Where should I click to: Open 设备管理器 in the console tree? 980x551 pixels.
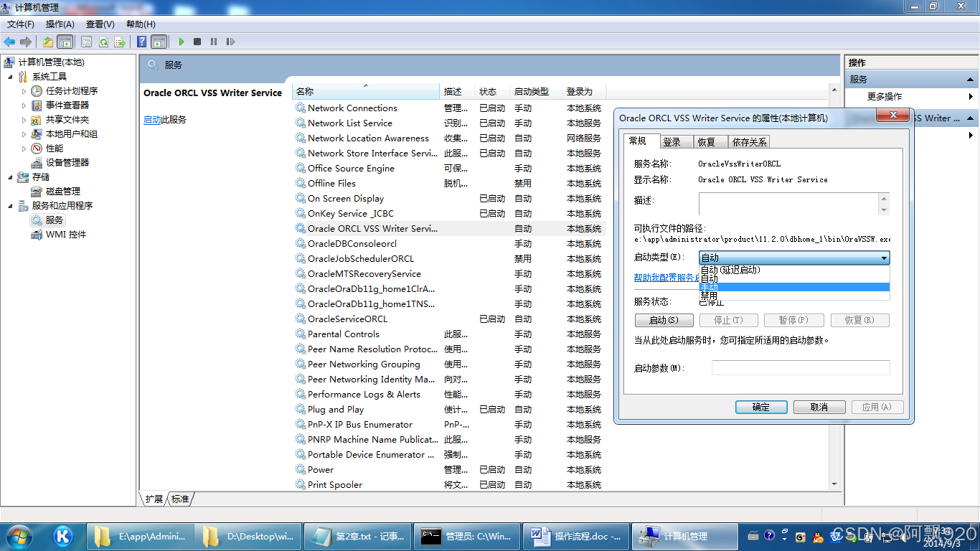pyautogui.click(x=67, y=163)
